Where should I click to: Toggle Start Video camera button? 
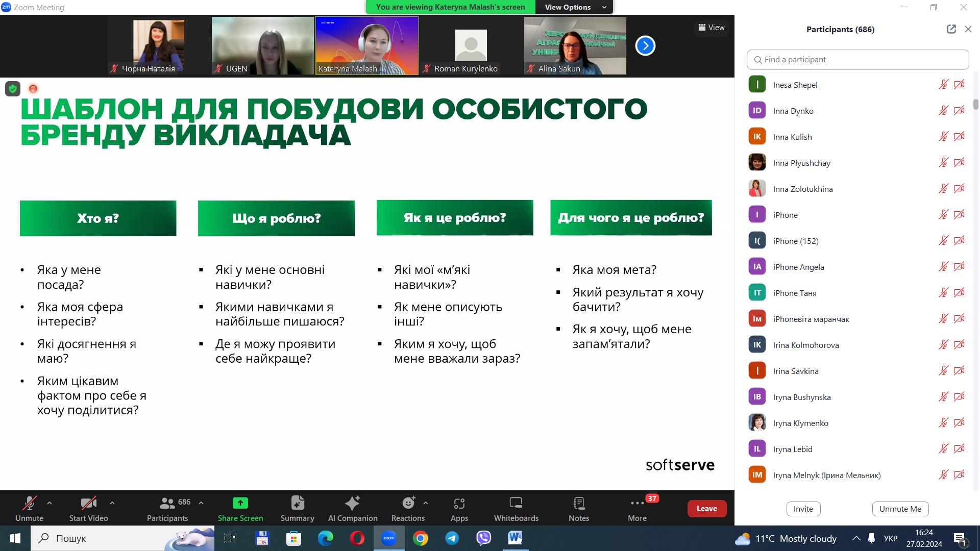click(88, 508)
